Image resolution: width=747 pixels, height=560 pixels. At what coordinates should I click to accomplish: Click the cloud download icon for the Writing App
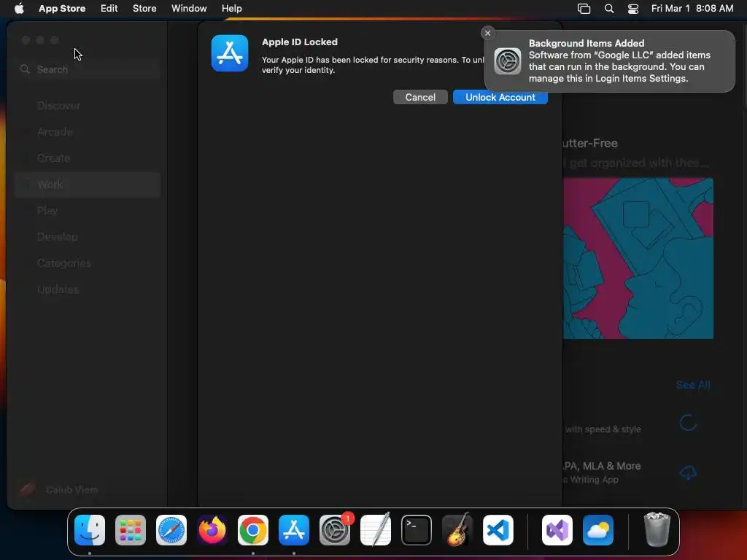[x=688, y=472]
